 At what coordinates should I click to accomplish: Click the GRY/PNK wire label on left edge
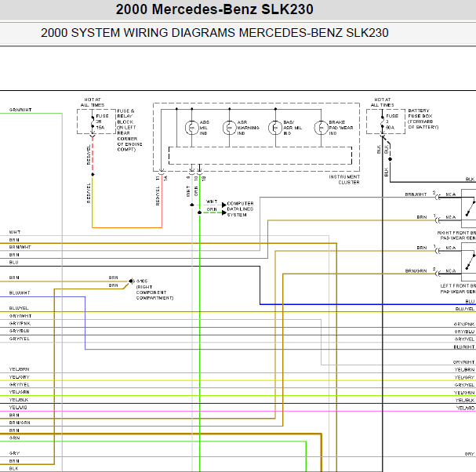click(20, 324)
